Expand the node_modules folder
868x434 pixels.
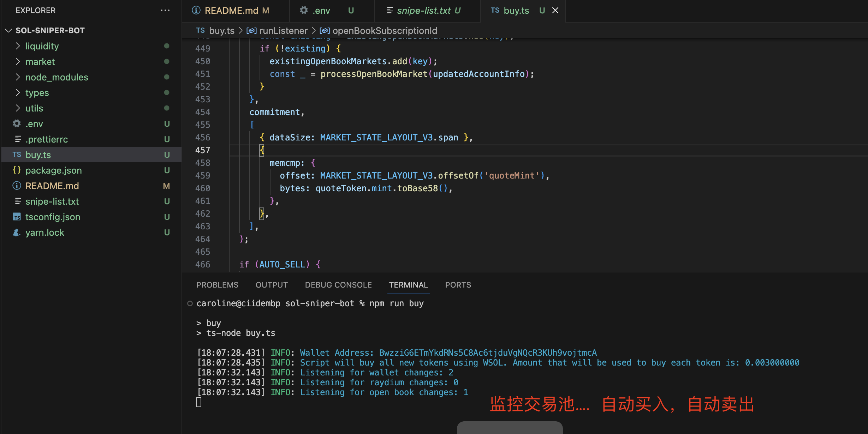coord(18,77)
